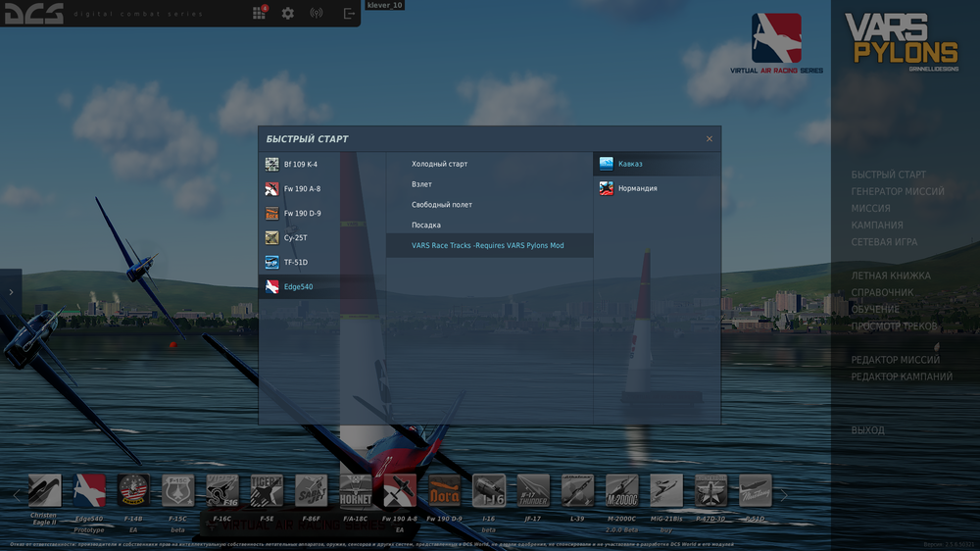Choose the Кавказ map
The image size is (980, 551).
[657, 164]
